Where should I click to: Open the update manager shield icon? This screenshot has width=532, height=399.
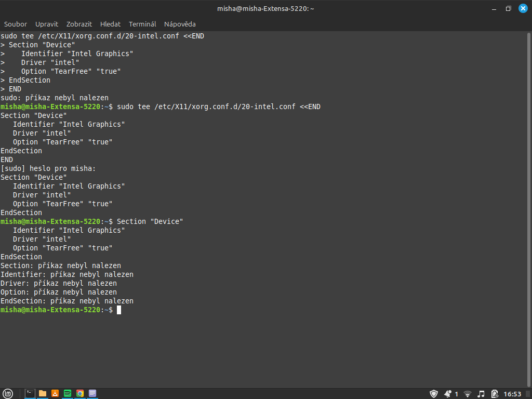434,394
